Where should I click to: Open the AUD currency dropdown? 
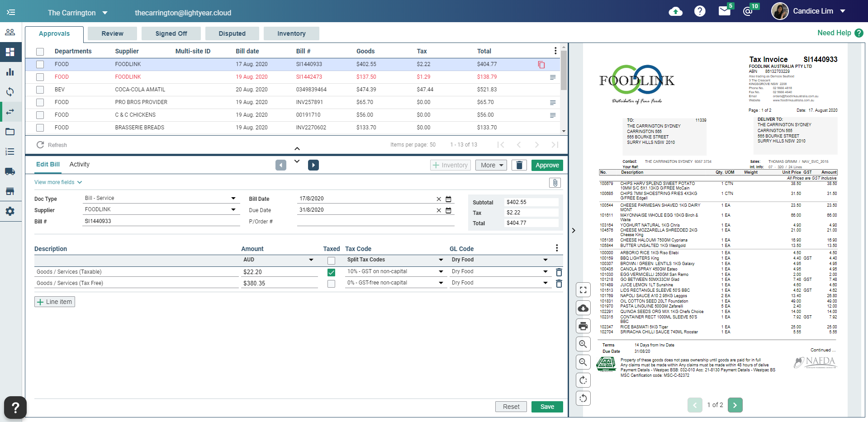point(279,260)
